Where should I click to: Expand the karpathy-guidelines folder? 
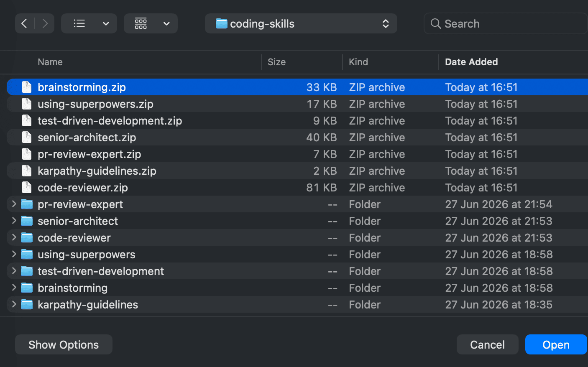coord(14,304)
